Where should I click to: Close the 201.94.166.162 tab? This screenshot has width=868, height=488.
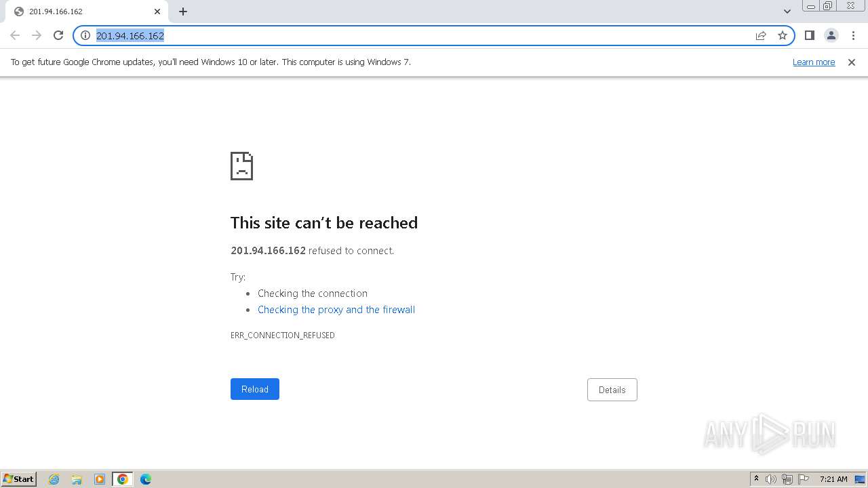click(157, 12)
